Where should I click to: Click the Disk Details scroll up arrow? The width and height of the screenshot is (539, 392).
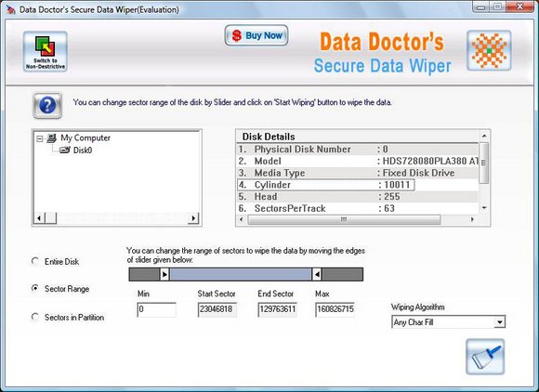point(484,136)
